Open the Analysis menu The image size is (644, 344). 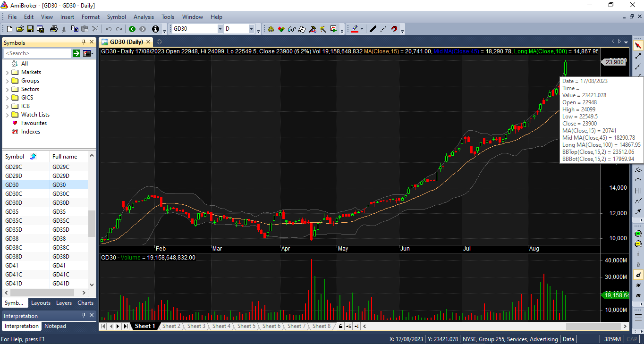(x=144, y=17)
